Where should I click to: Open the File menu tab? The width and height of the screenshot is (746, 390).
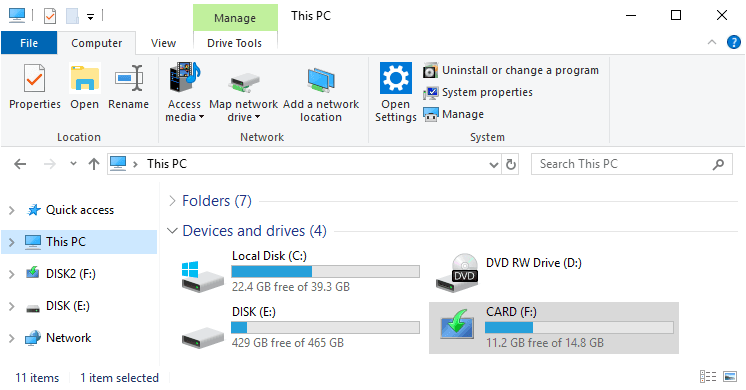point(29,43)
